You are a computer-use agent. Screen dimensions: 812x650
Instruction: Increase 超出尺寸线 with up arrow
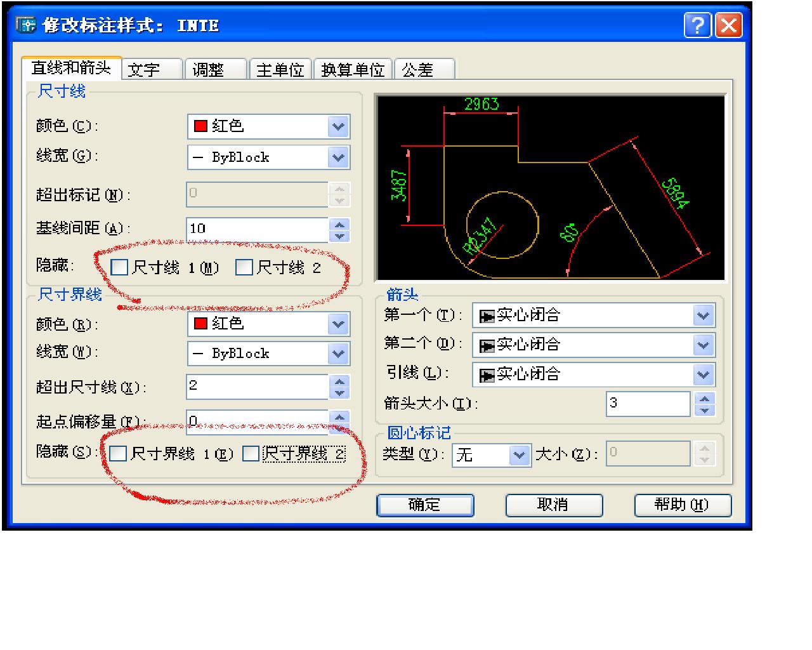pos(340,381)
